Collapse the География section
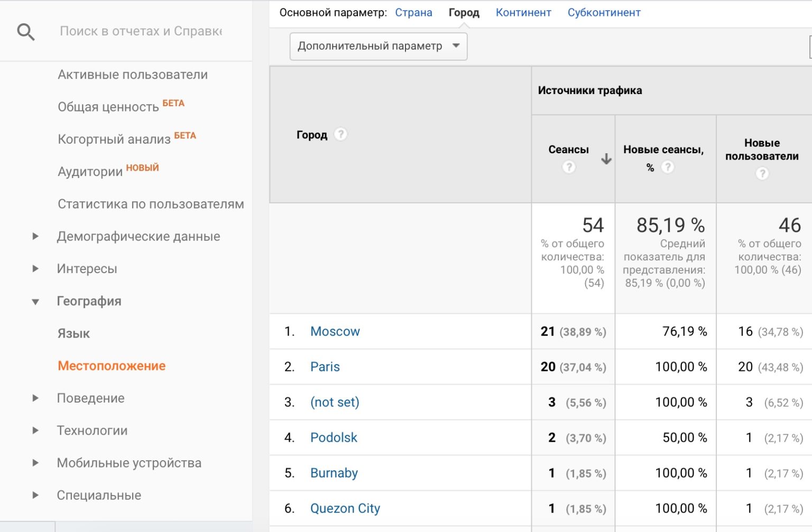The height and width of the screenshot is (532, 812). pyautogui.click(x=35, y=302)
